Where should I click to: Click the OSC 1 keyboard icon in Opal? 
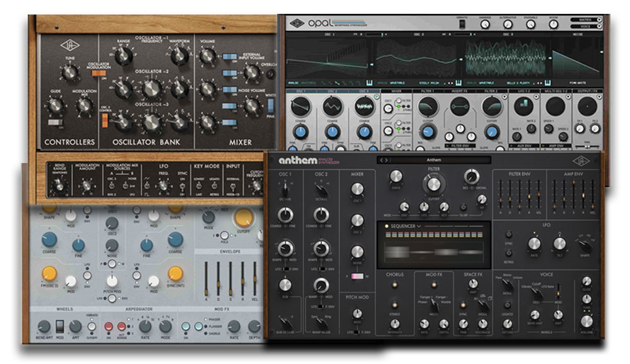(x=369, y=82)
